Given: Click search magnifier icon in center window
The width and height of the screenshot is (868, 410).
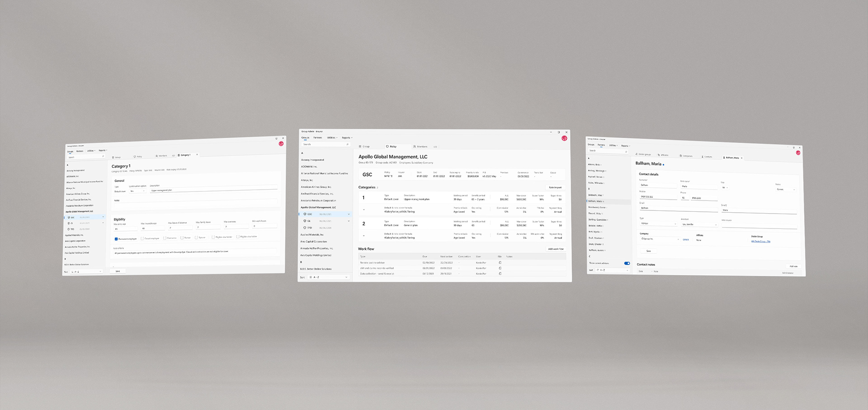Looking at the screenshot, I should (347, 144).
